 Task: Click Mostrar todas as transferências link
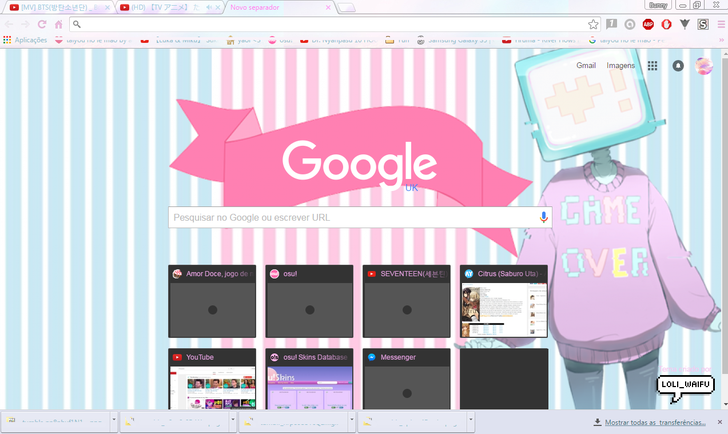(x=655, y=422)
